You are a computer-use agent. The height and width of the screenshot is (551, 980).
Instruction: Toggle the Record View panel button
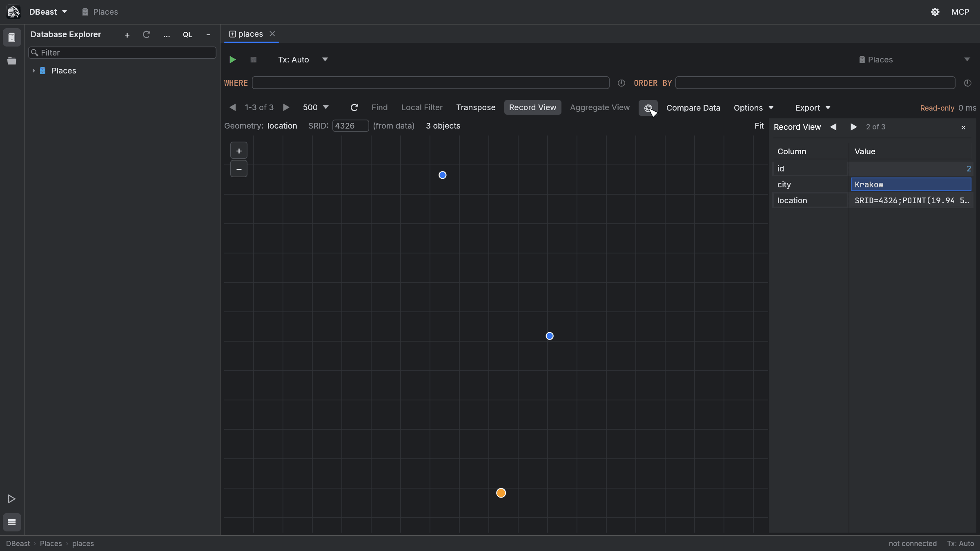pos(532,107)
